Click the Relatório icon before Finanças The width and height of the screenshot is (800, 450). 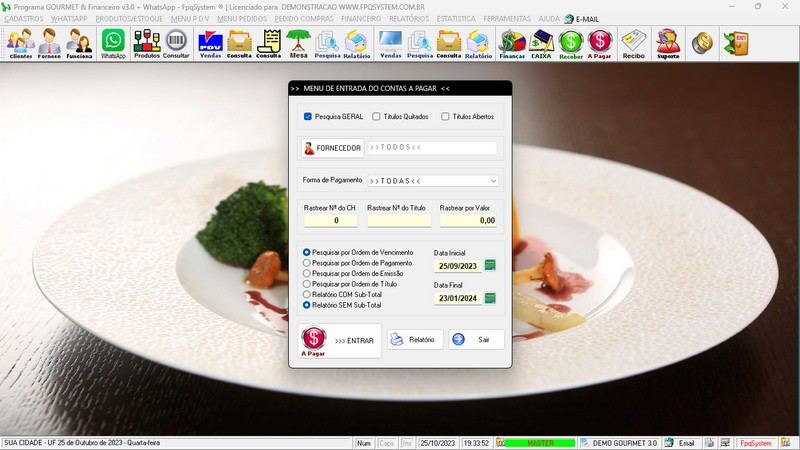point(478,43)
